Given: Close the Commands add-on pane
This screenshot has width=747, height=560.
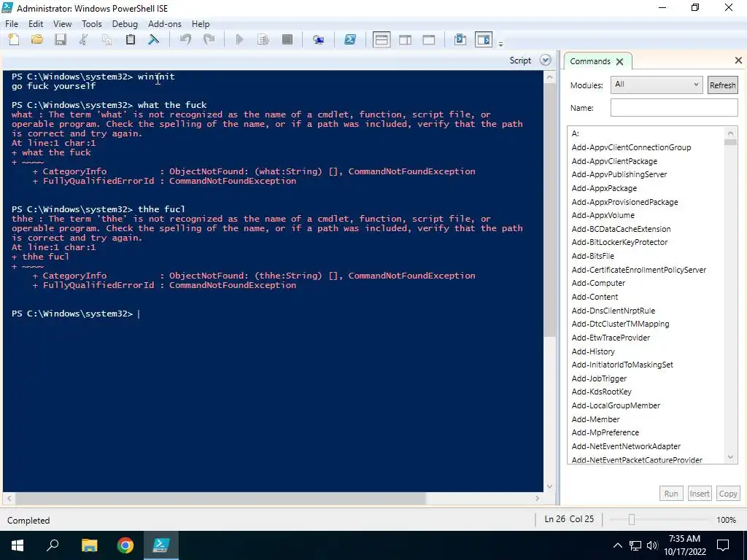Looking at the screenshot, I should point(738,61).
